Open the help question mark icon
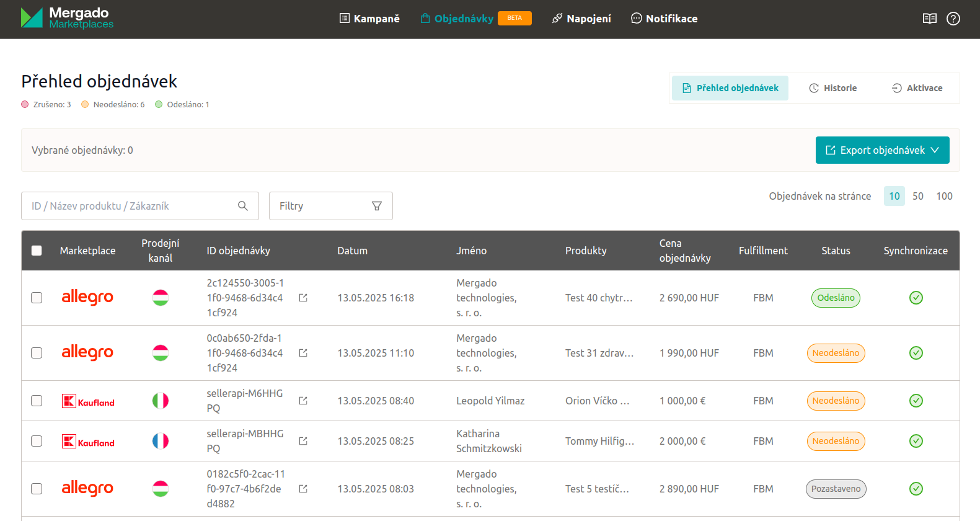Screen dimensions: 980x521 pyautogui.click(x=953, y=19)
